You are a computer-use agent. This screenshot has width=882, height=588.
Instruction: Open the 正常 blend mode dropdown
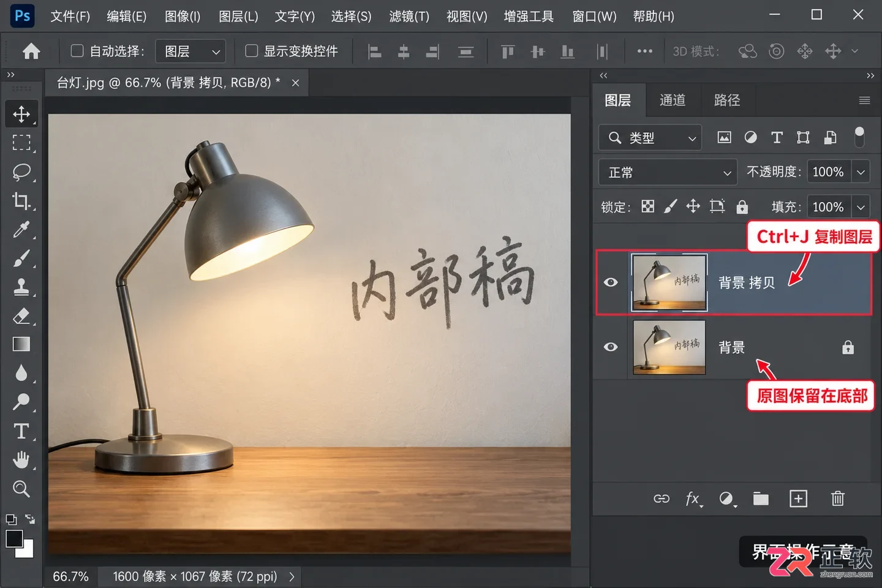667,173
